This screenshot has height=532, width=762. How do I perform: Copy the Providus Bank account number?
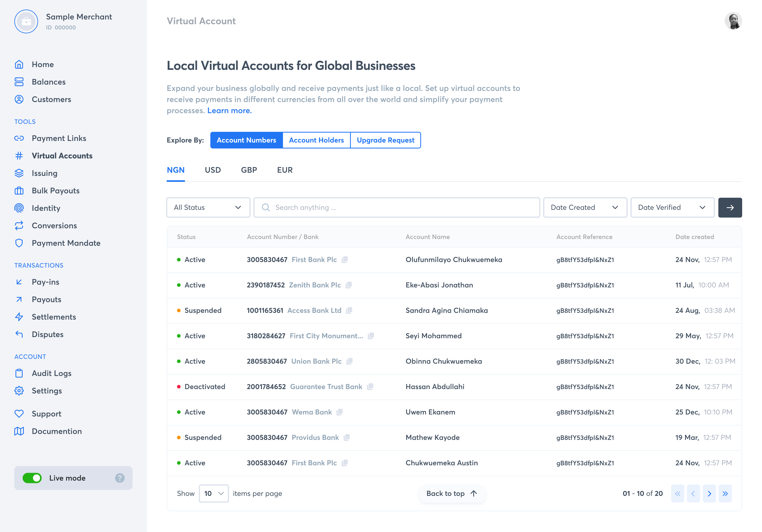coord(347,437)
